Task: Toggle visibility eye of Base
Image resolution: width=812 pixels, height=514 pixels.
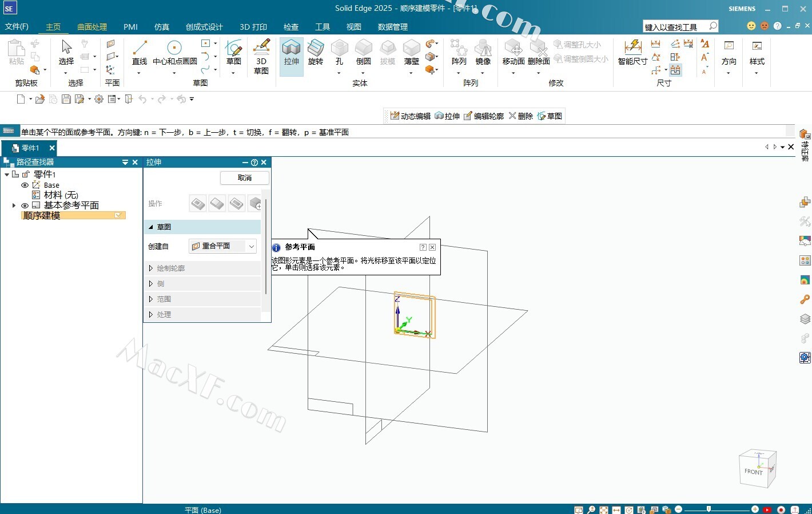Action: pos(25,185)
